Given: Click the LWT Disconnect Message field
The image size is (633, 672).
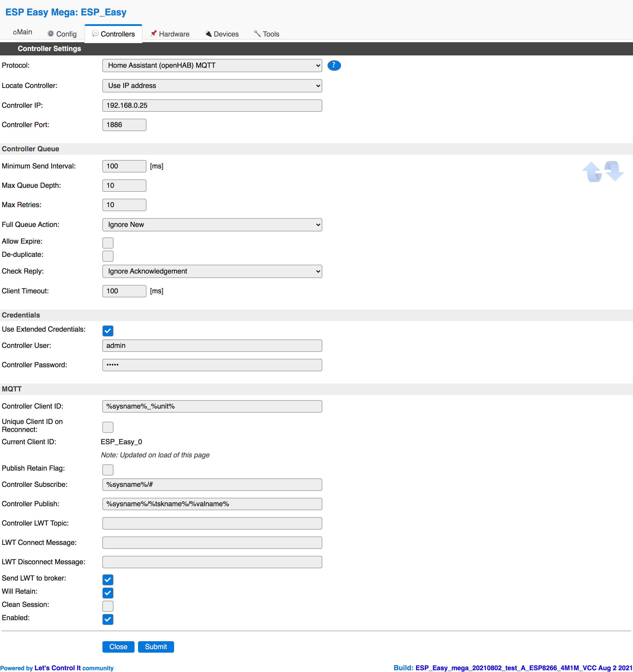Looking at the screenshot, I should (x=212, y=562).
